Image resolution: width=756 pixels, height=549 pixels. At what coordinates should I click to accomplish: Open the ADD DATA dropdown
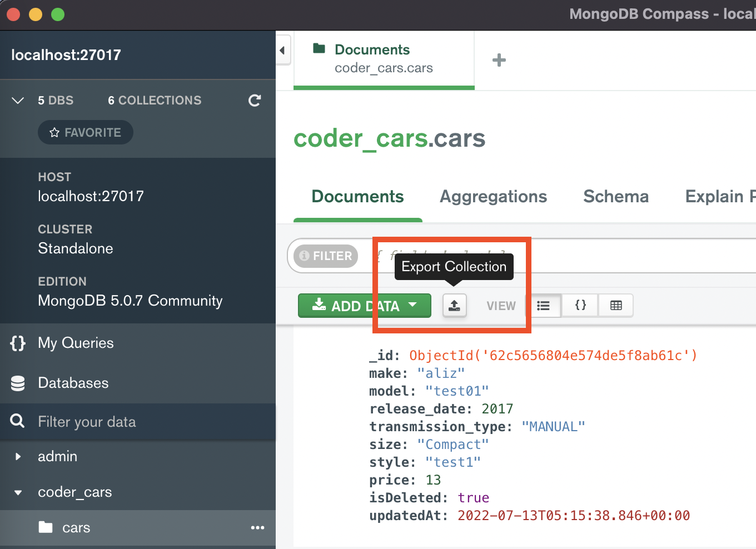click(365, 306)
